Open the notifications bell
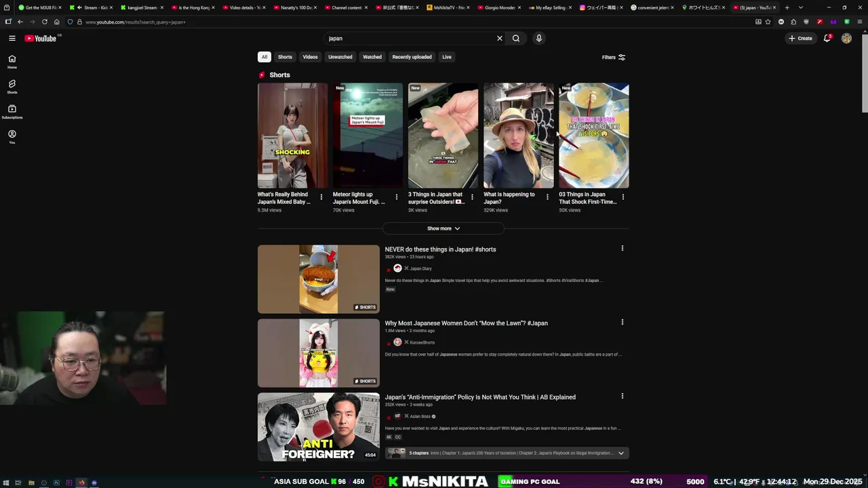Image resolution: width=868 pixels, height=488 pixels. coord(827,39)
